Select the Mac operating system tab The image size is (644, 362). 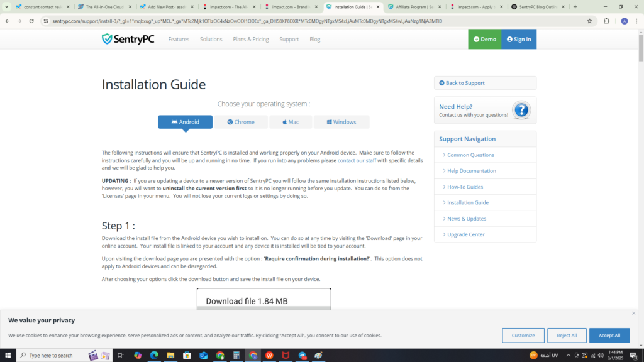pos(291,122)
